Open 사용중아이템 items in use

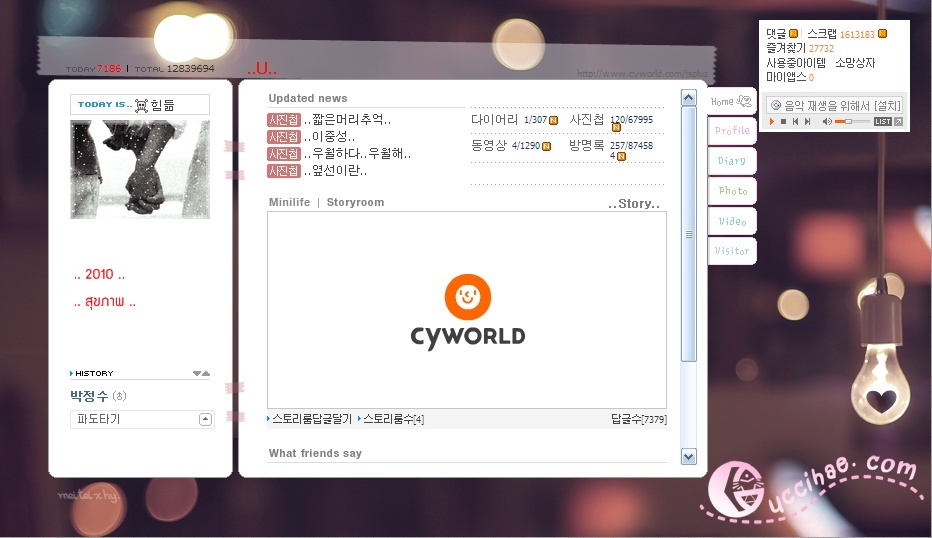coord(796,62)
